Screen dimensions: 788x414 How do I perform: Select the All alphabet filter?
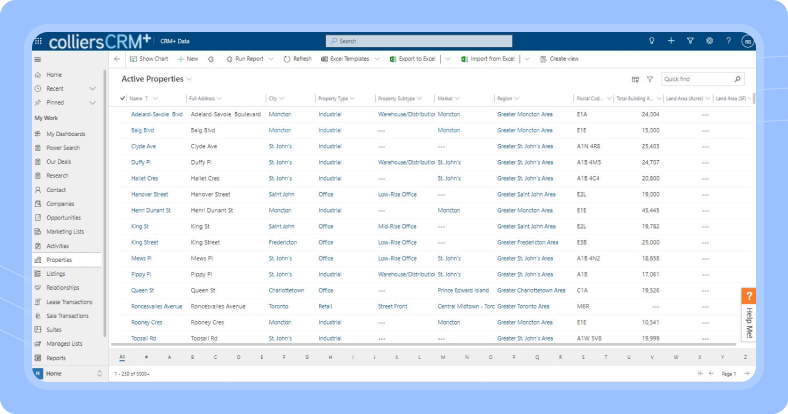tap(122, 357)
